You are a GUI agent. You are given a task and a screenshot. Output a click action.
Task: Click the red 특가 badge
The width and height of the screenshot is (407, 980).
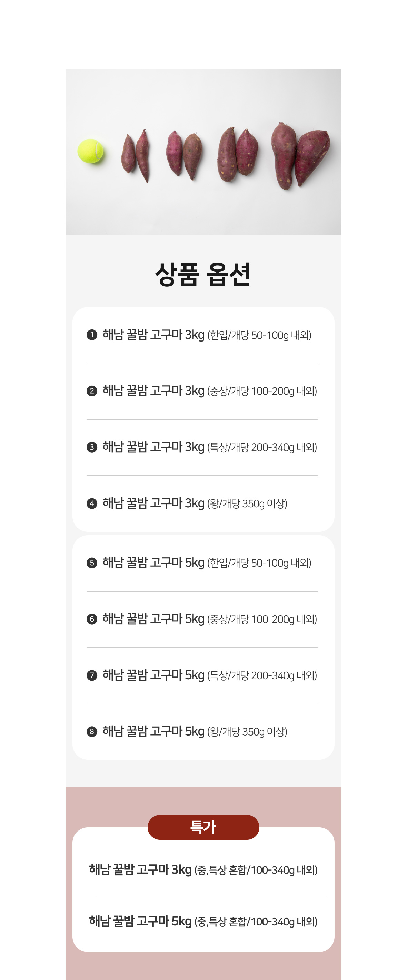[203, 827]
